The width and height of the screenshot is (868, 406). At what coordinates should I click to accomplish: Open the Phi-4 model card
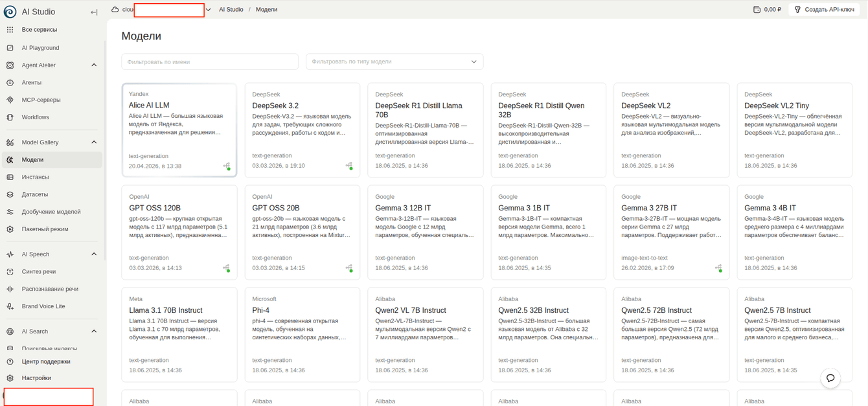(x=303, y=335)
